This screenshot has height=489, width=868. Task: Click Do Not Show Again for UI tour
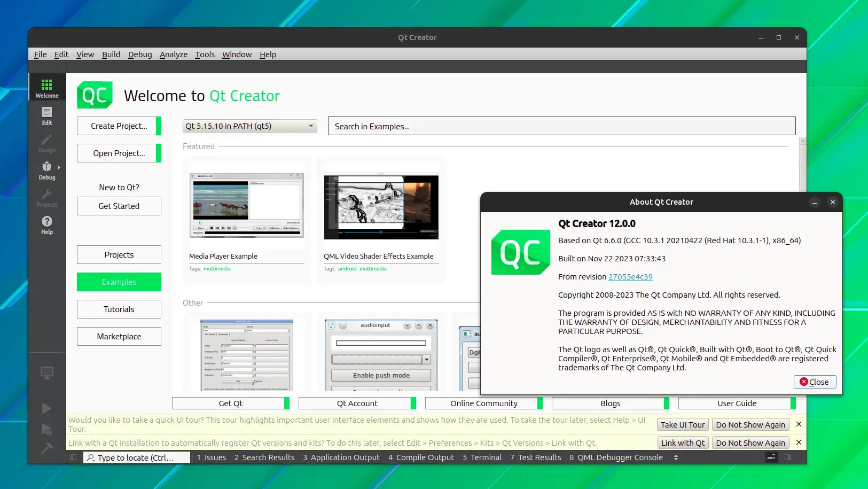point(750,425)
